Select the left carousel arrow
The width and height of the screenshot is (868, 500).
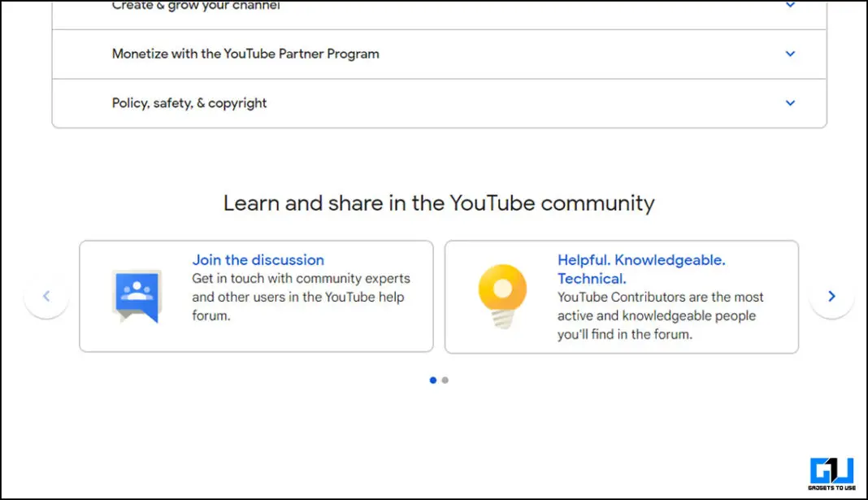(46, 296)
